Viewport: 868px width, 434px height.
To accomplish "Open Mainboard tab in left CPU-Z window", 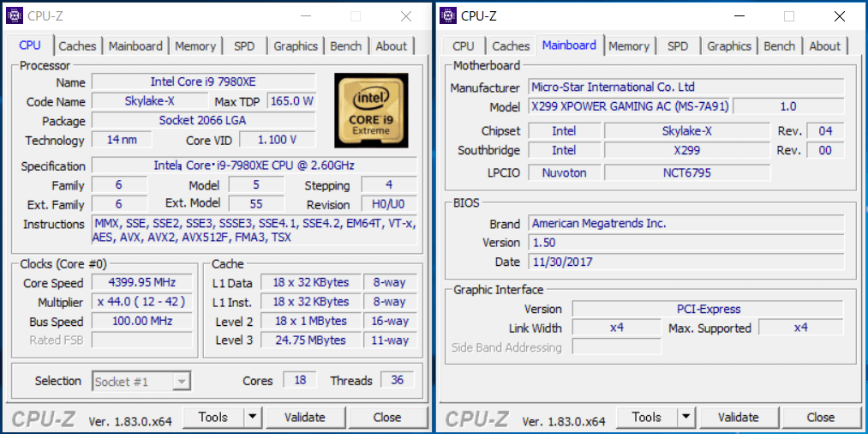I will click(x=135, y=46).
